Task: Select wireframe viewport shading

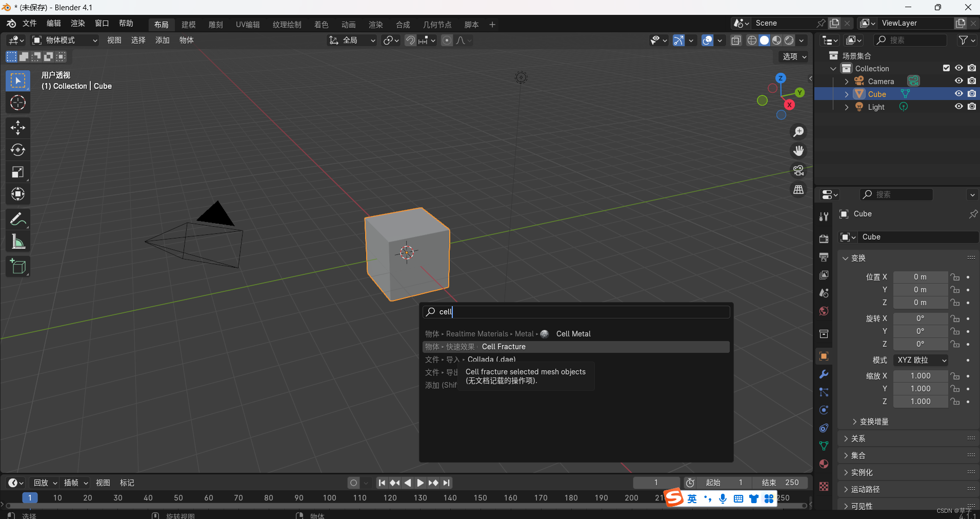Action: (752, 40)
